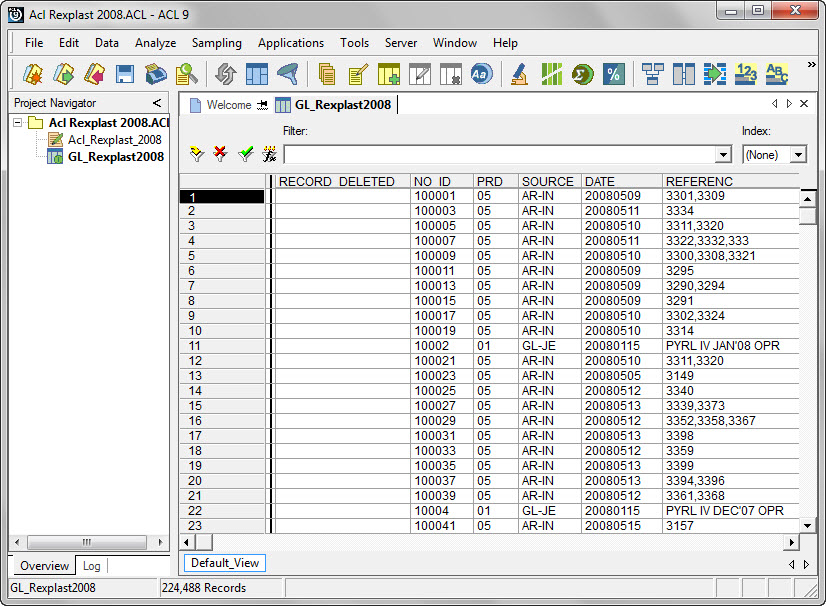Click the SOURCE column header

pos(549,181)
